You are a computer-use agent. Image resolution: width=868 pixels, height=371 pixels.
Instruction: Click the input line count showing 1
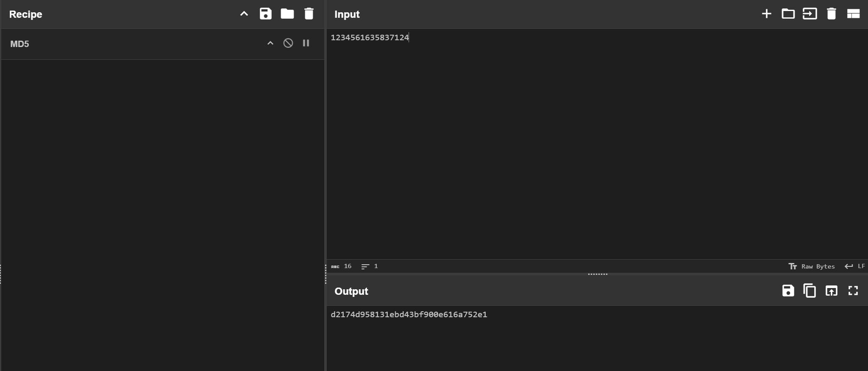[x=370, y=266]
